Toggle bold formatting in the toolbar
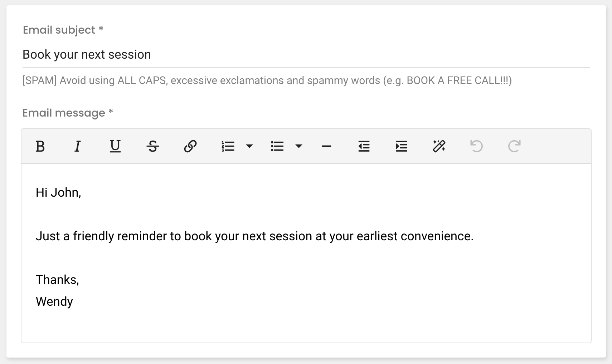The height and width of the screenshot is (364, 612). 40,146
